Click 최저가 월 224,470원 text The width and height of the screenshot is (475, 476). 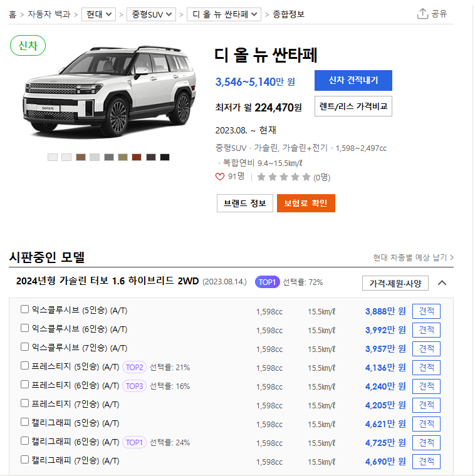(x=258, y=108)
